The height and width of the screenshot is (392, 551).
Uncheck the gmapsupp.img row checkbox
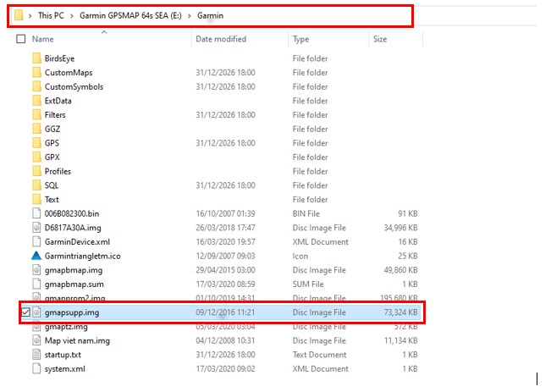click(x=25, y=312)
